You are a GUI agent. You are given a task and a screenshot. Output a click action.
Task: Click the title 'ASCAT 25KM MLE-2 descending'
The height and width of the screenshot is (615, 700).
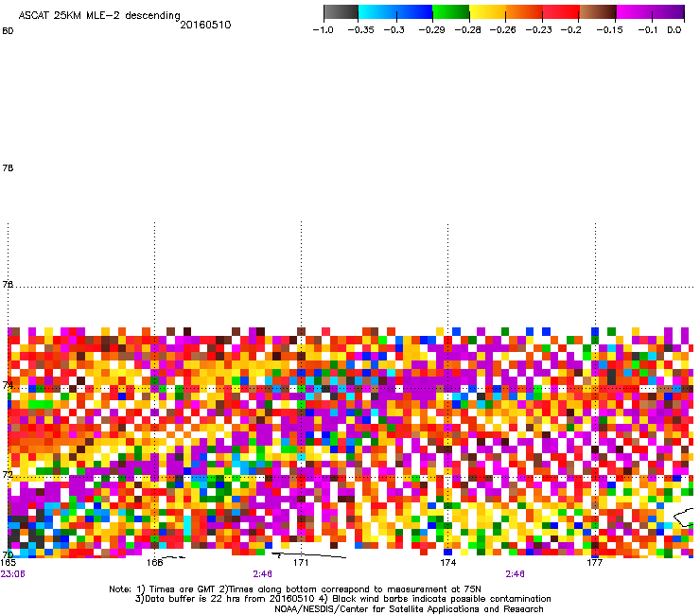click(x=99, y=16)
